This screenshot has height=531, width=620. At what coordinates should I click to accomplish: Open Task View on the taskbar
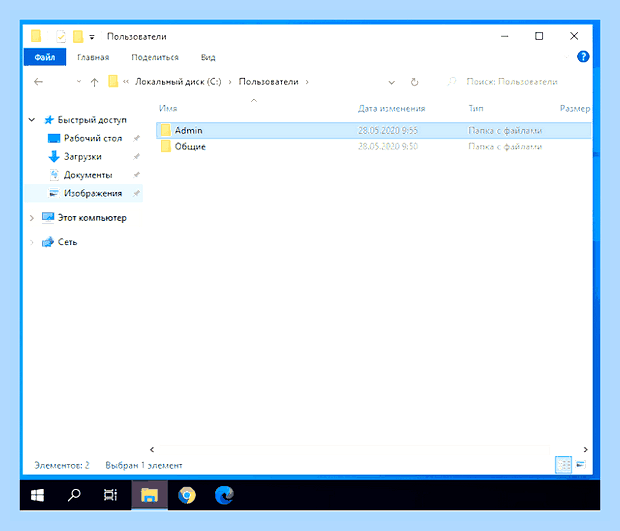(x=110, y=495)
